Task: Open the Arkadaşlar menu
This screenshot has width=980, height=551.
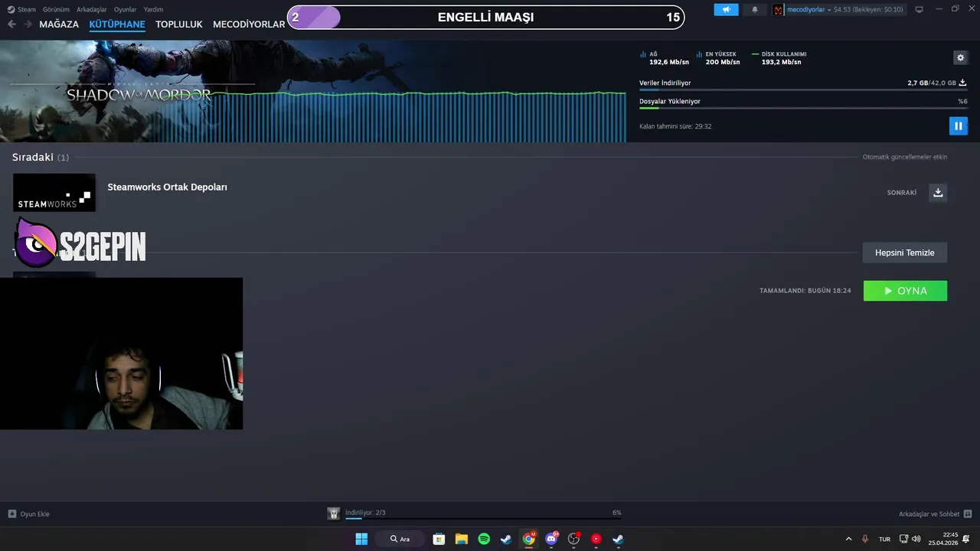Action: coord(92,9)
